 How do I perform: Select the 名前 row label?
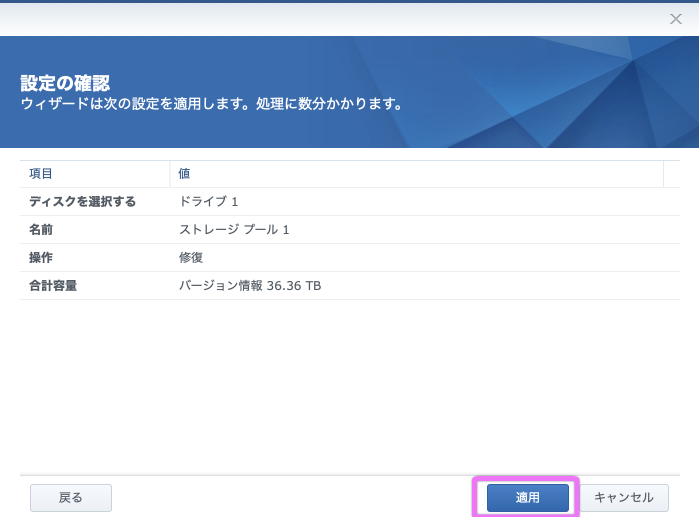[41, 230]
